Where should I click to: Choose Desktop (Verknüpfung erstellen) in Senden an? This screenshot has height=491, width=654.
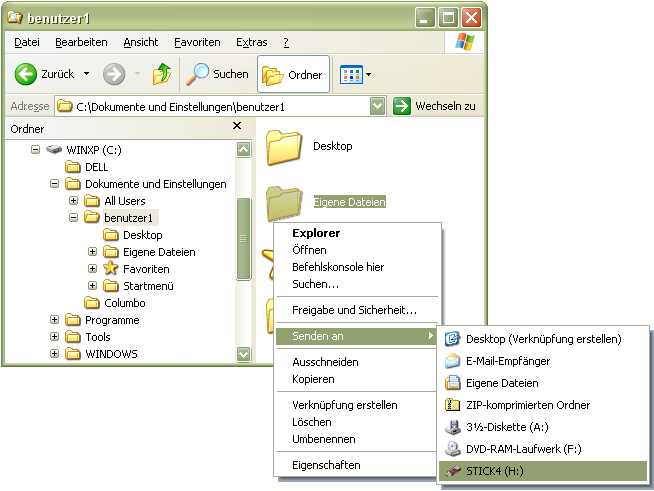(x=543, y=339)
